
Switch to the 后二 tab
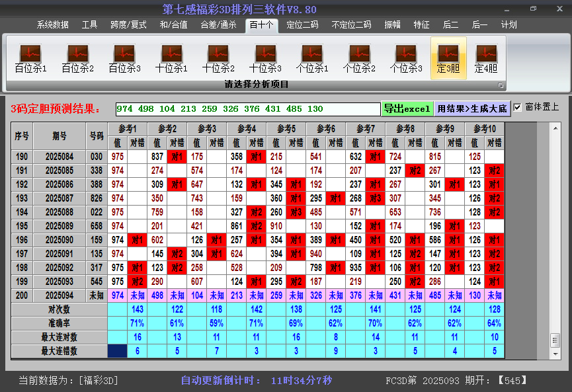(450, 25)
